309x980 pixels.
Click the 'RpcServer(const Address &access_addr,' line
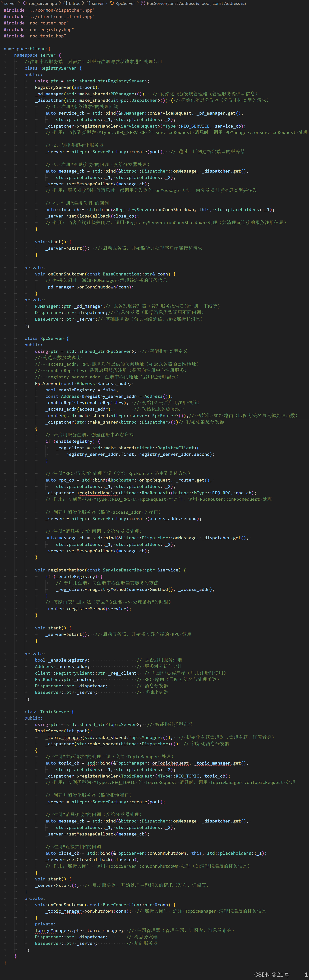(83, 383)
